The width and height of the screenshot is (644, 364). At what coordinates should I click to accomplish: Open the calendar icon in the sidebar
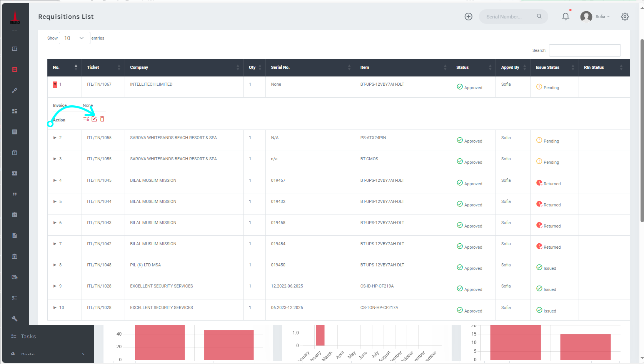(x=15, y=153)
